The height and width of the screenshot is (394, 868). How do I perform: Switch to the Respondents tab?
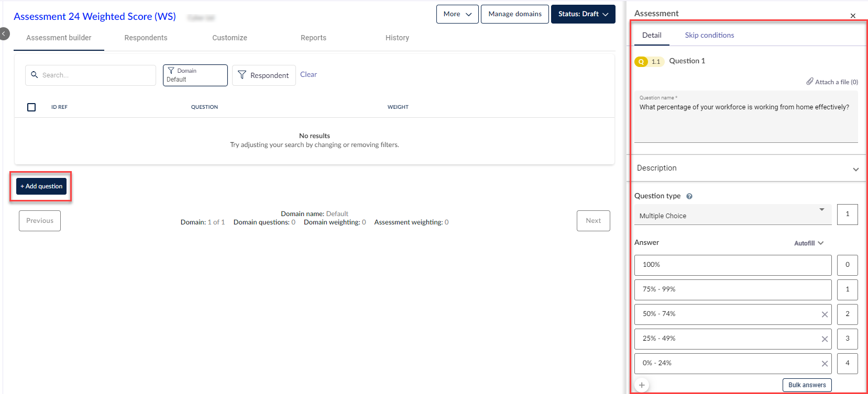click(146, 38)
